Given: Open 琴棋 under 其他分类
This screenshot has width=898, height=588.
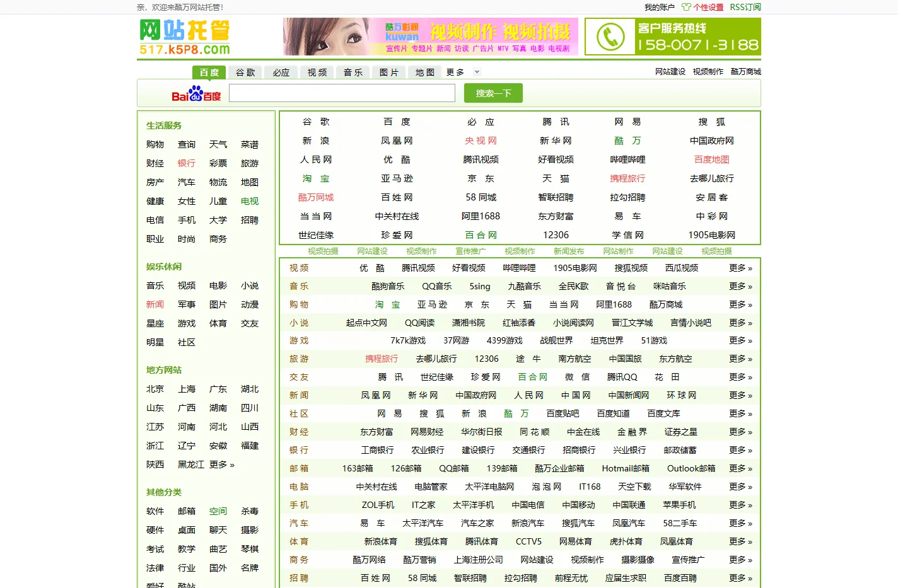Looking at the screenshot, I should 250,549.
